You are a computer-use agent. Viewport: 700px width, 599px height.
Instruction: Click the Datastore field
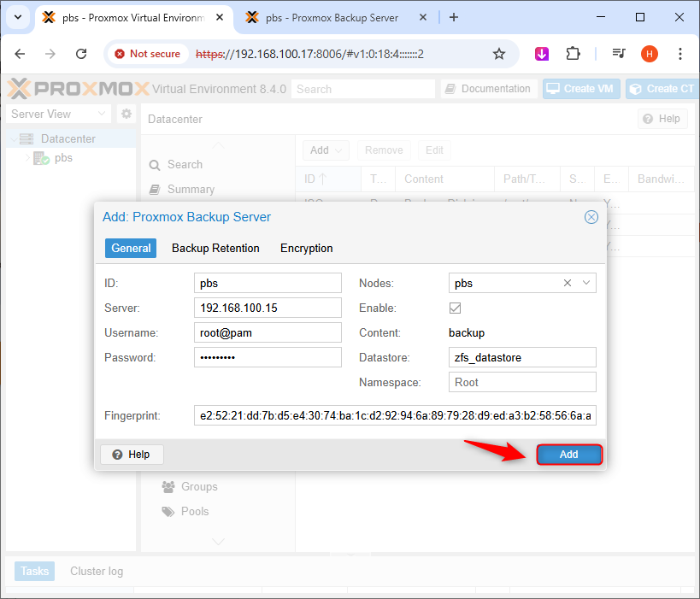522,357
